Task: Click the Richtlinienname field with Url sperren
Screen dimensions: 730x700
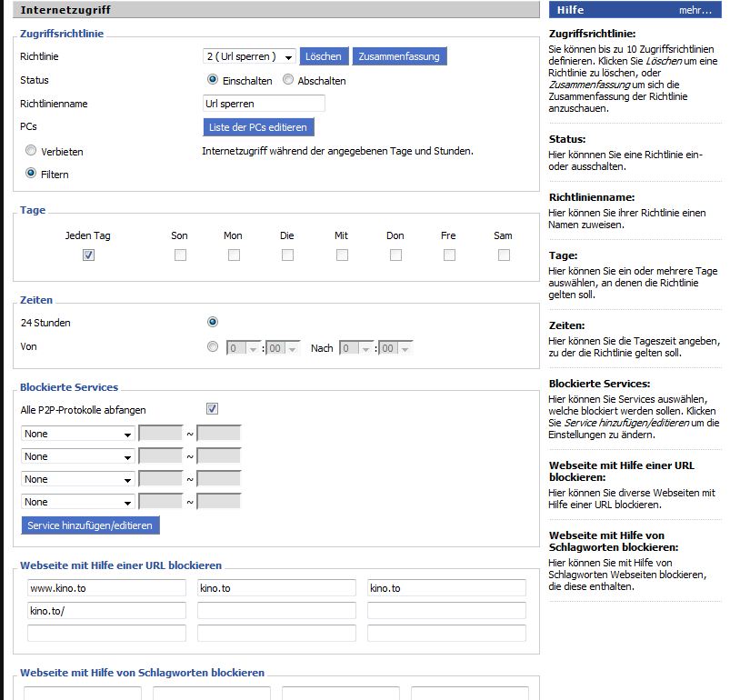Action: [x=264, y=104]
